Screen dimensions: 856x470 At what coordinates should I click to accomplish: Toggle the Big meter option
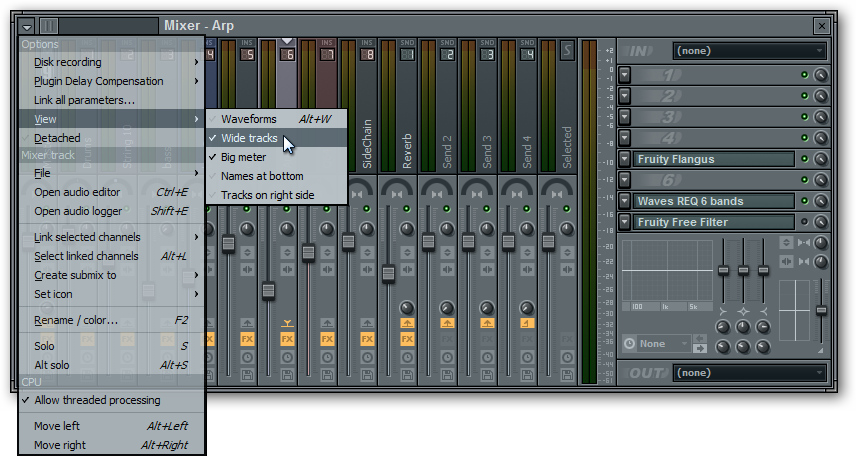click(245, 157)
